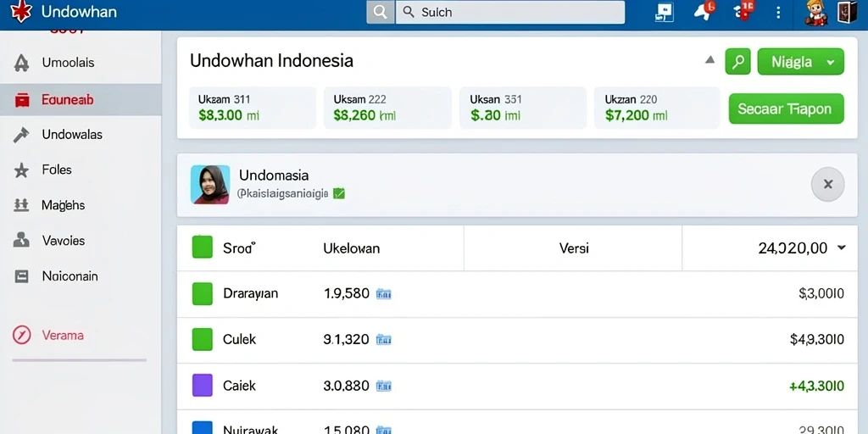The width and height of the screenshot is (868, 434).
Task: Open the green Niigla dropdown
Action: (800, 61)
